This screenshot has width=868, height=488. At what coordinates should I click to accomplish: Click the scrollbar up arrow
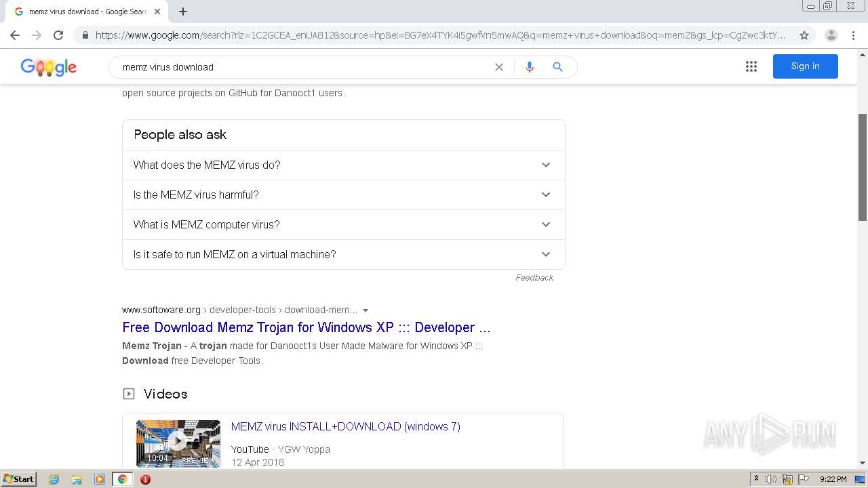tap(863, 54)
